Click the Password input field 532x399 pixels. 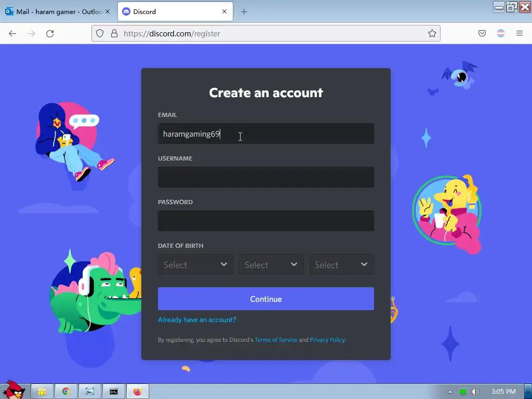(x=266, y=221)
